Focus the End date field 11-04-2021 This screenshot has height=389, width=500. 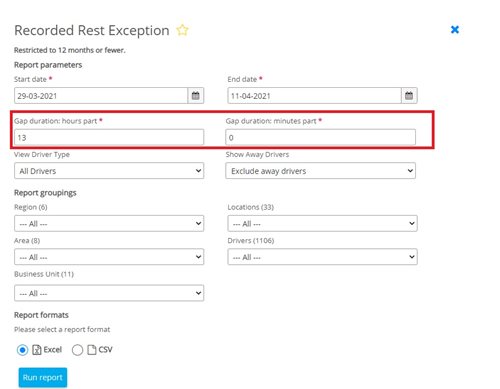tap(314, 96)
